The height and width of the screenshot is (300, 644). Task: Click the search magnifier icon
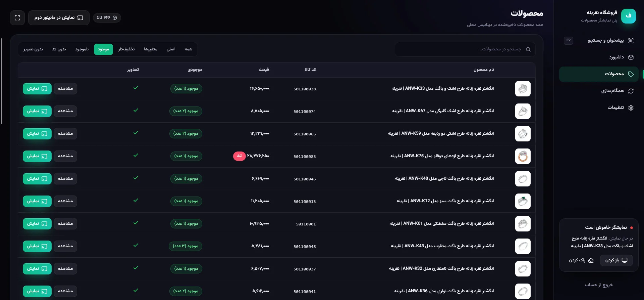click(528, 49)
